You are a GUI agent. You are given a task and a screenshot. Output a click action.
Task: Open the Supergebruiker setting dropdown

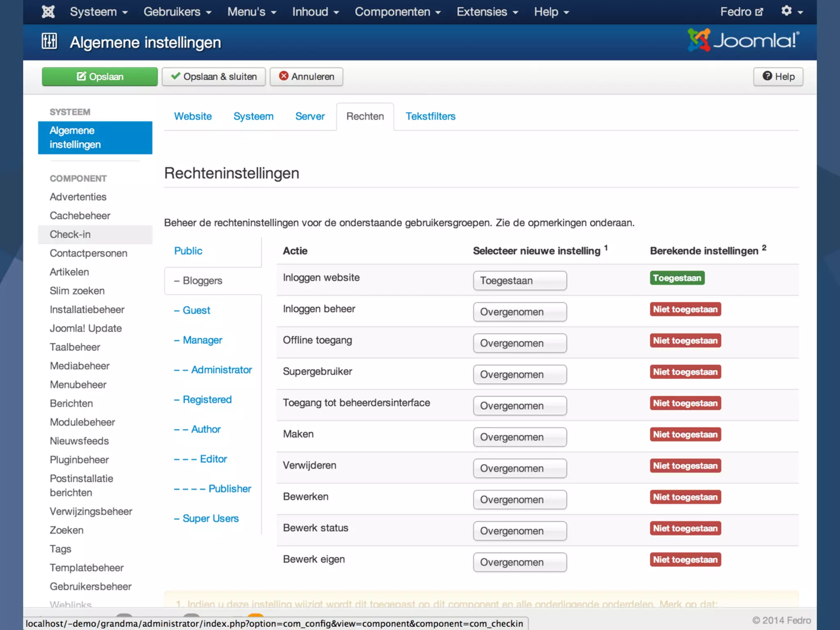(x=520, y=374)
